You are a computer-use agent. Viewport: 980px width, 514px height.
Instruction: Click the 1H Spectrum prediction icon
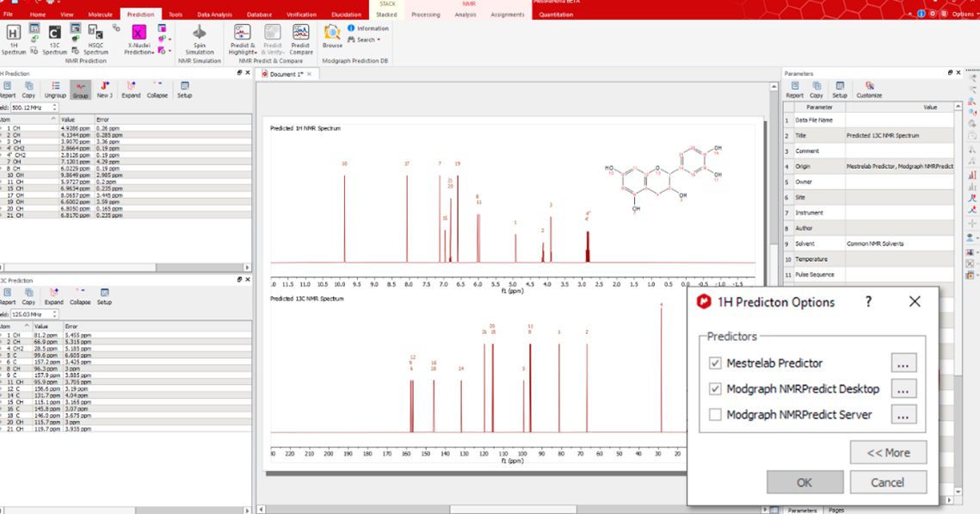pos(14,39)
